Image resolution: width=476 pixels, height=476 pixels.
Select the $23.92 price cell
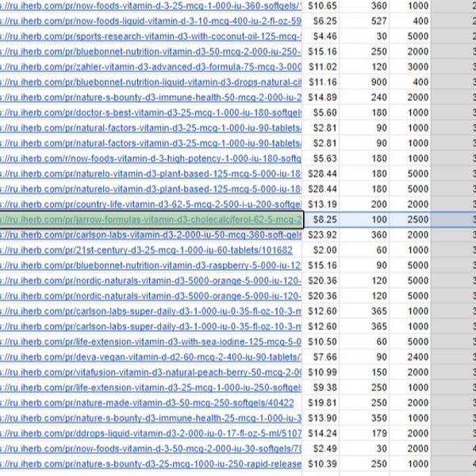321,235
